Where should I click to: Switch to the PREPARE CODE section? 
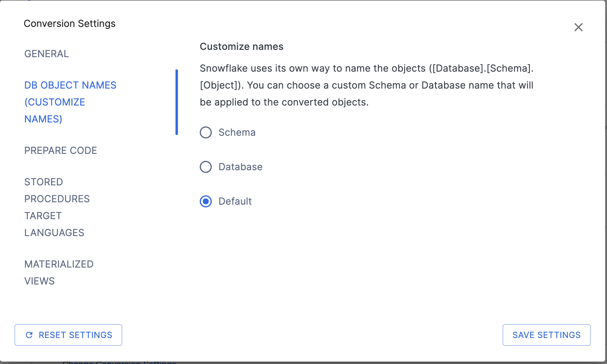(61, 150)
